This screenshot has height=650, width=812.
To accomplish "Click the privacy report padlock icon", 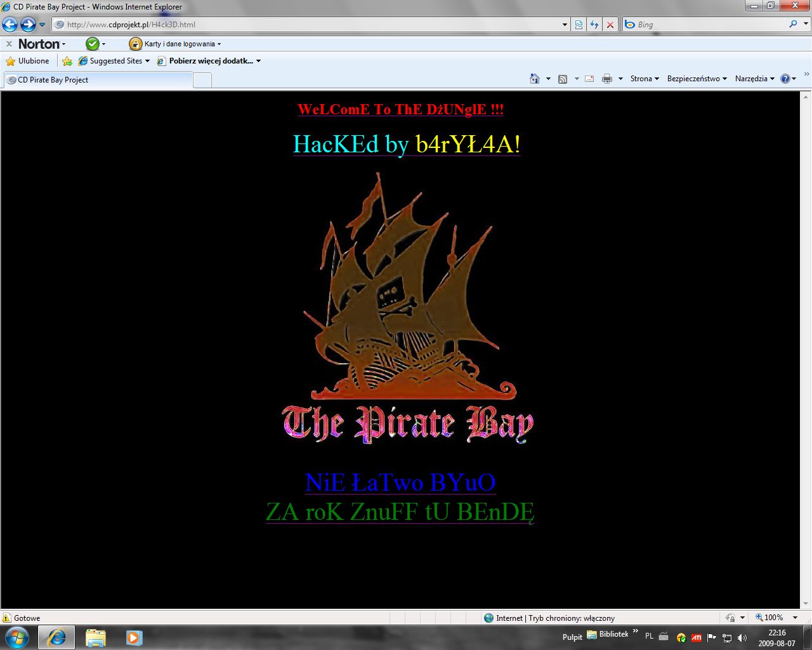I will pos(730,618).
